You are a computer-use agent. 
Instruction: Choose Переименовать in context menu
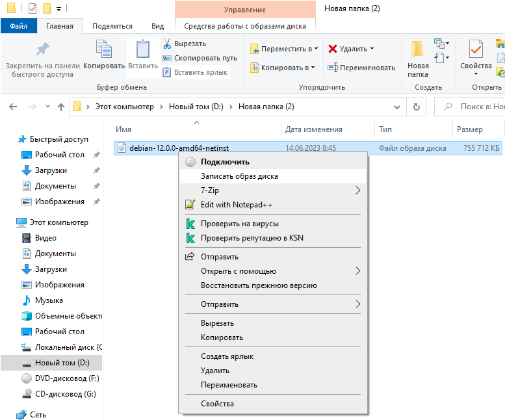(273, 385)
